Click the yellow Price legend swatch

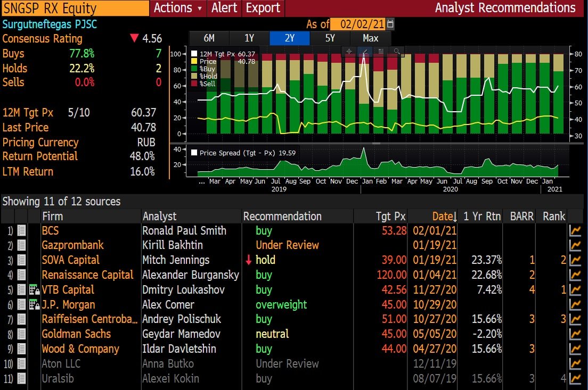tap(194, 61)
